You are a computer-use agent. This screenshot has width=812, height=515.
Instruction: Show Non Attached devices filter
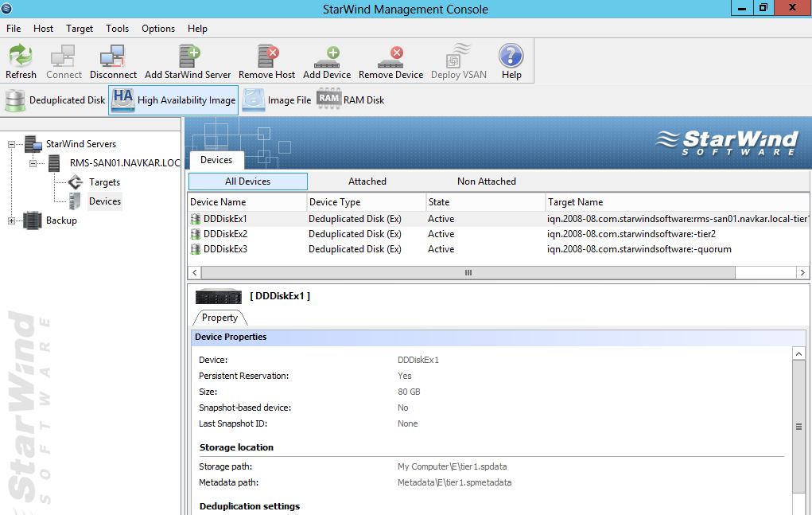(486, 181)
